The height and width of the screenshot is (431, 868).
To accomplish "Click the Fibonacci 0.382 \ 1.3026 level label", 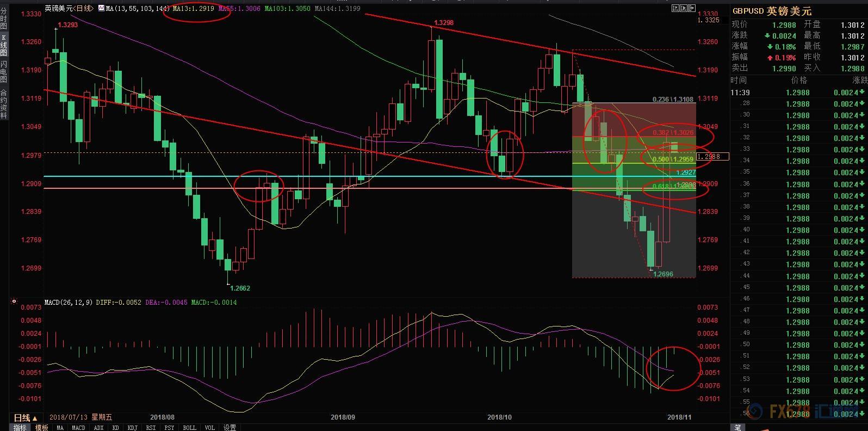I will coord(673,133).
